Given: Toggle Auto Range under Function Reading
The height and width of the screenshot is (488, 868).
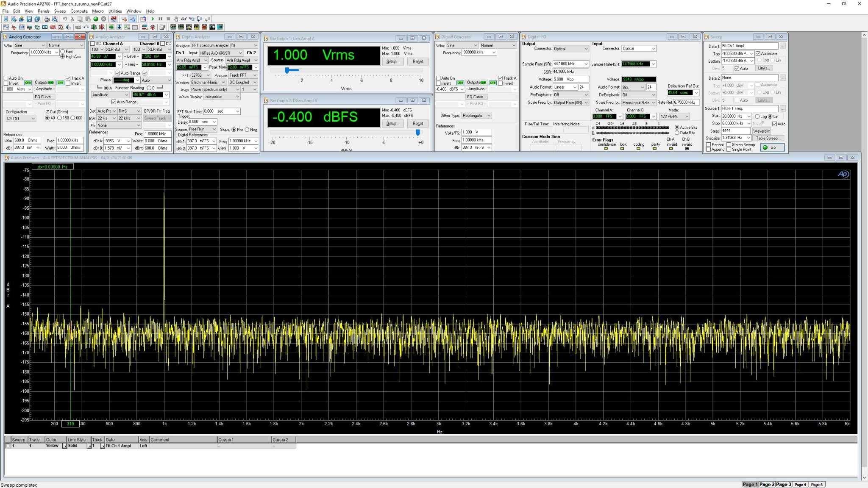Looking at the screenshot, I should pos(114,102).
